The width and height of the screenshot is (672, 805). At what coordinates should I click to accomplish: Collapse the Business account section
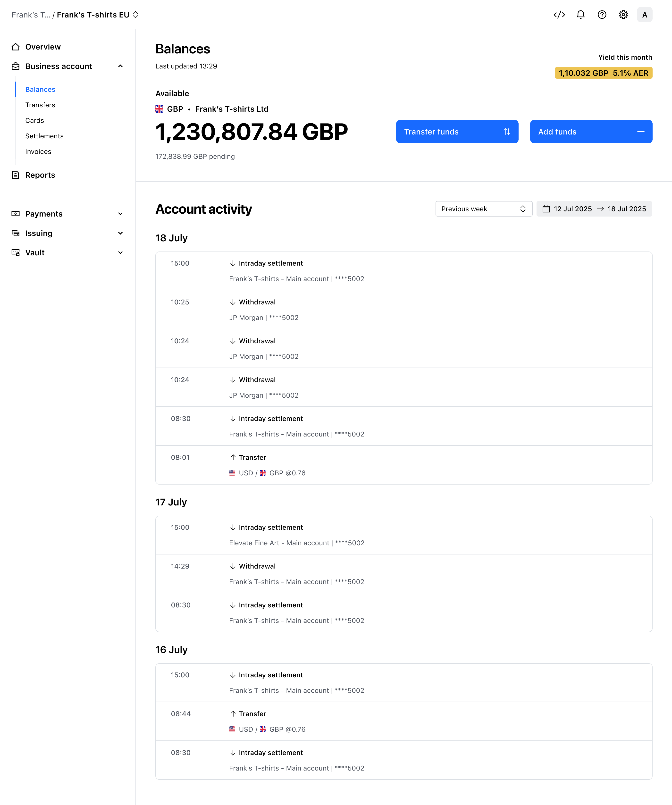click(120, 66)
